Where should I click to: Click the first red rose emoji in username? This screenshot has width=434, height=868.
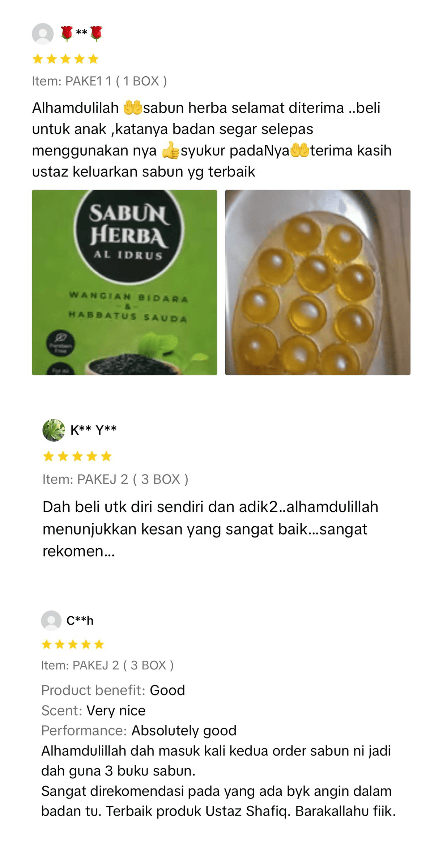(x=67, y=33)
